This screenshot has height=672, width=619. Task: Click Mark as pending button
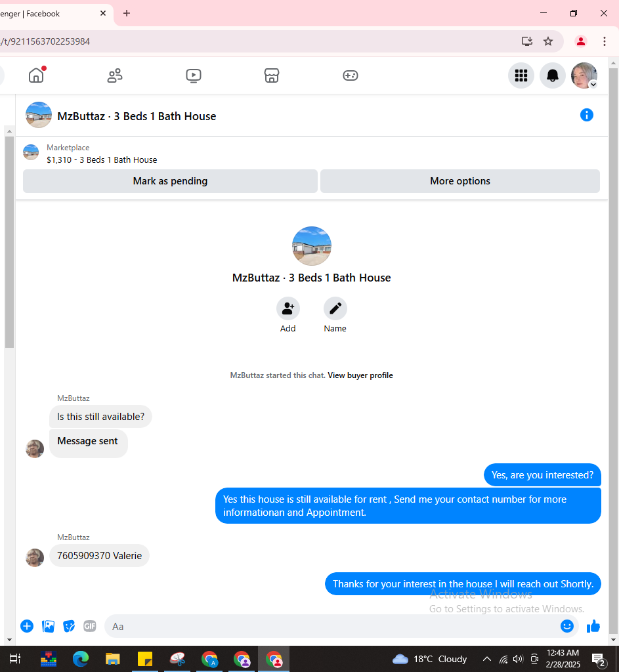[x=170, y=181]
